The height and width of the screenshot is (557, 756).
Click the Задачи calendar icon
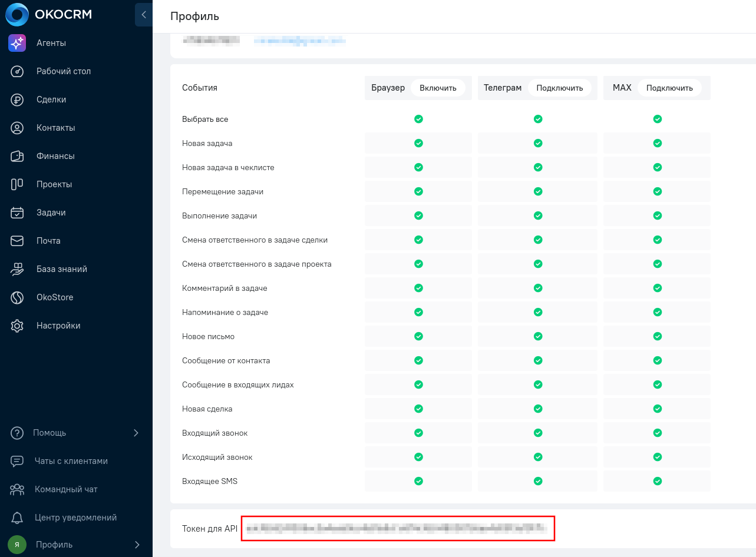click(17, 213)
